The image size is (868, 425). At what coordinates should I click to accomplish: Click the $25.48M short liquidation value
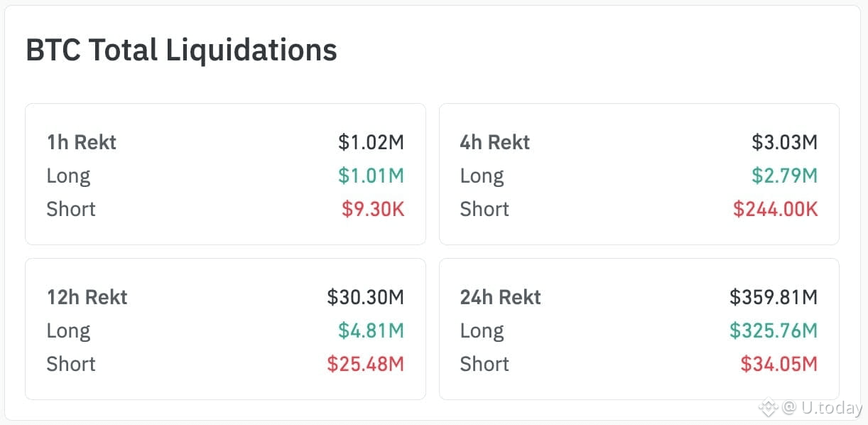point(365,364)
